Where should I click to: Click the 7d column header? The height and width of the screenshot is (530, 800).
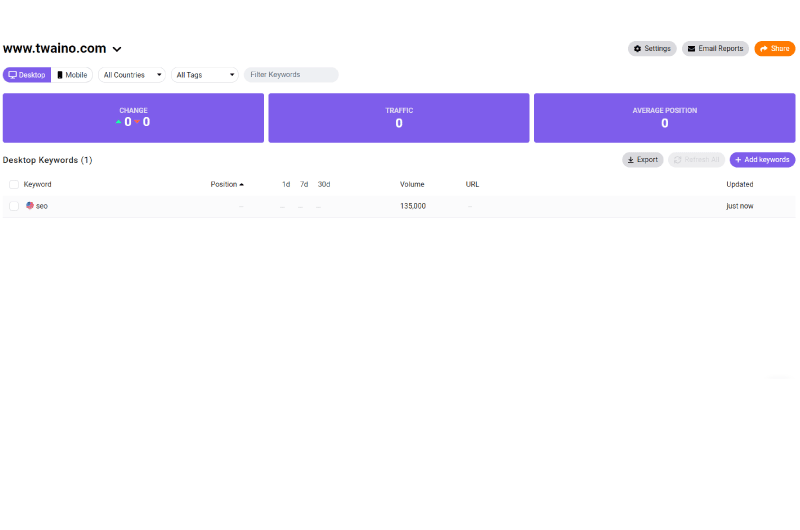(x=304, y=184)
